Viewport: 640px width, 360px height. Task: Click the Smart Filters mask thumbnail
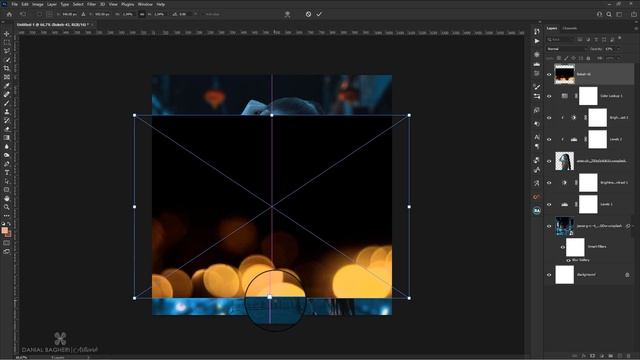(x=575, y=247)
